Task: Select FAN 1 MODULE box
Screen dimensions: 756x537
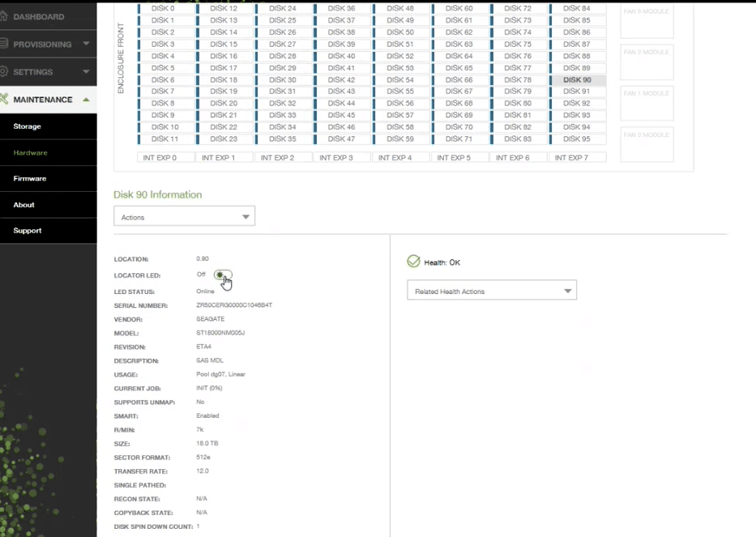Action: 647,104
